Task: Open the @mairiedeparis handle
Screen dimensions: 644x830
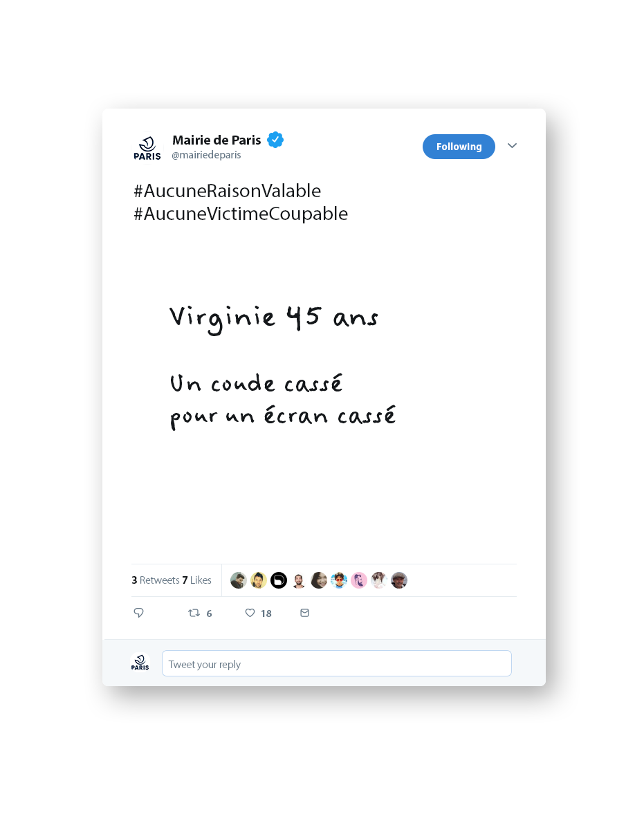Action: (x=206, y=155)
